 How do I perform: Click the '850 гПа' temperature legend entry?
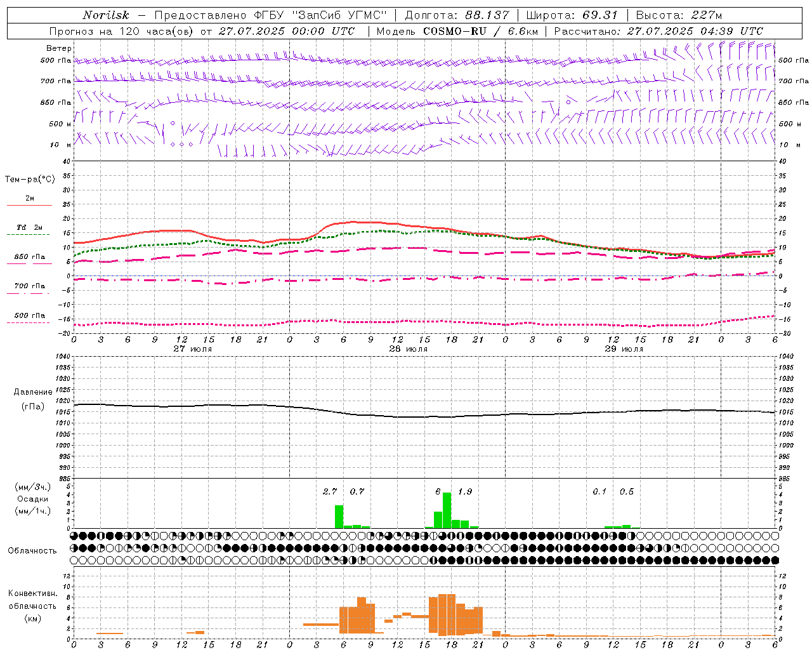click(29, 257)
